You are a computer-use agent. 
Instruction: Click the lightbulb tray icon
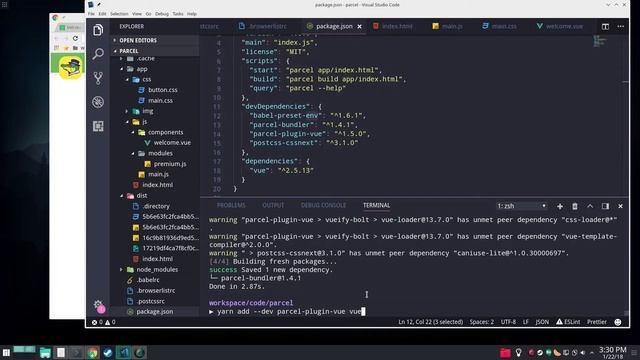518,353
